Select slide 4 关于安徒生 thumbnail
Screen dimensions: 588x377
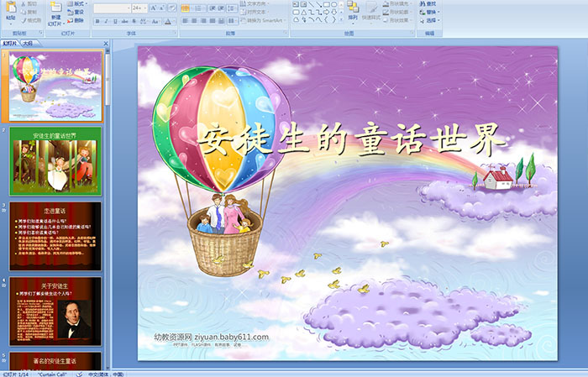coord(55,311)
